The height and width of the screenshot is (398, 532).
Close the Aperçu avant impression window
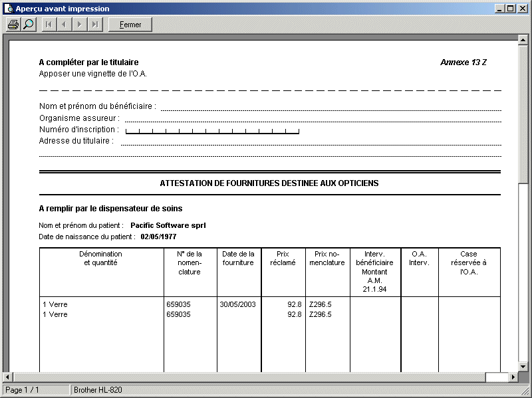(522, 9)
